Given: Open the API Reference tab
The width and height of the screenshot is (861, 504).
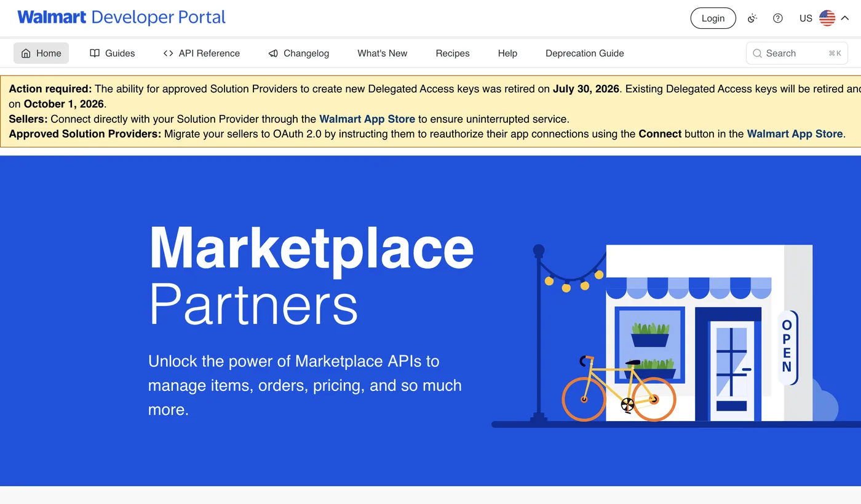Looking at the screenshot, I should pyautogui.click(x=202, y=53).
